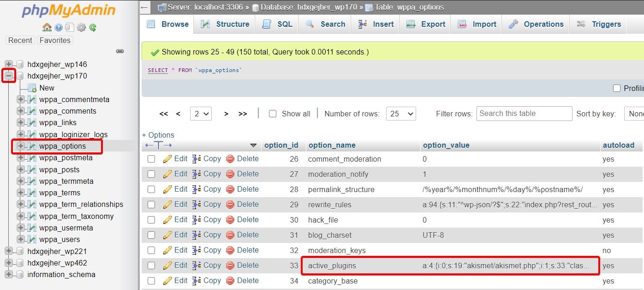The height and width of the screenshot is (290, 644).
Task: Open the Export tab
Action: 425,24
